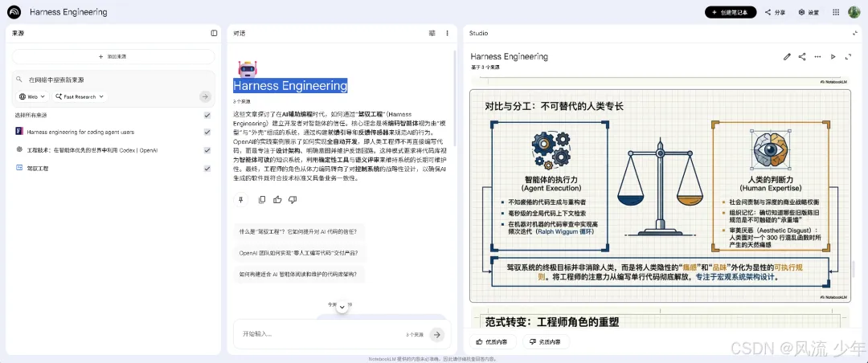Click the 驾驭工程 source document icon
Viewport: 868px width, 363px height.
coord(18,168)
